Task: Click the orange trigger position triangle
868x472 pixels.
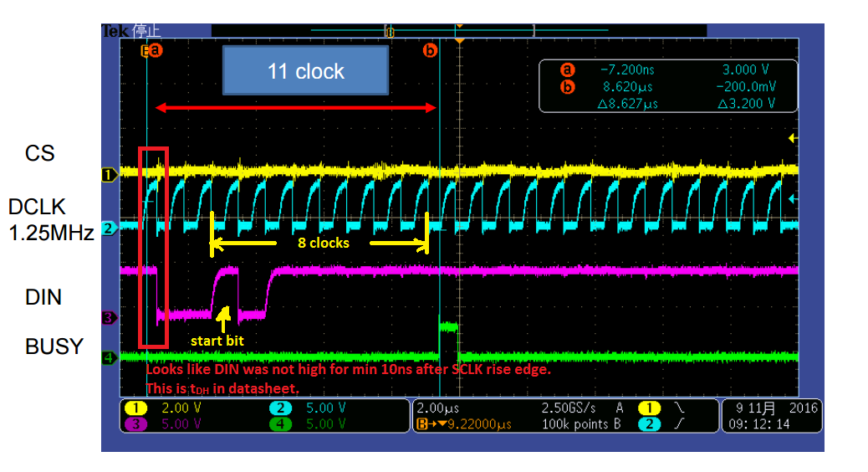Action: pyautogui.click(x=459, y=41)
